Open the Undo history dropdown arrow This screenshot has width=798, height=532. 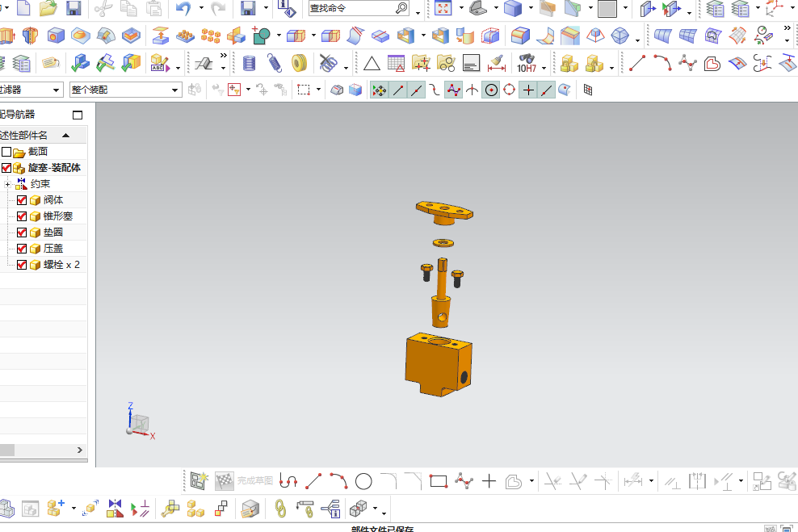[x=202, y=7]
